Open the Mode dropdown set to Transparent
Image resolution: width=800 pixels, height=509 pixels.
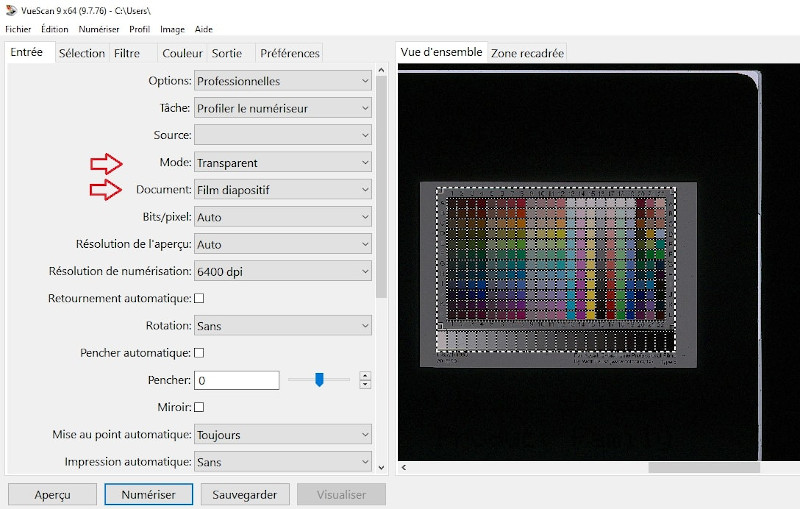coord(282,162)
